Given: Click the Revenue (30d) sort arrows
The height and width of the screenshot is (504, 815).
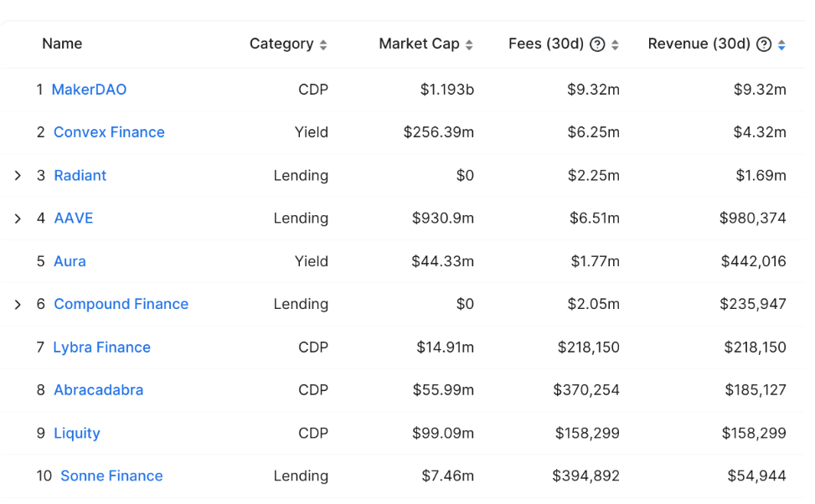Looking at the screenshot, I should click(781, 44).
